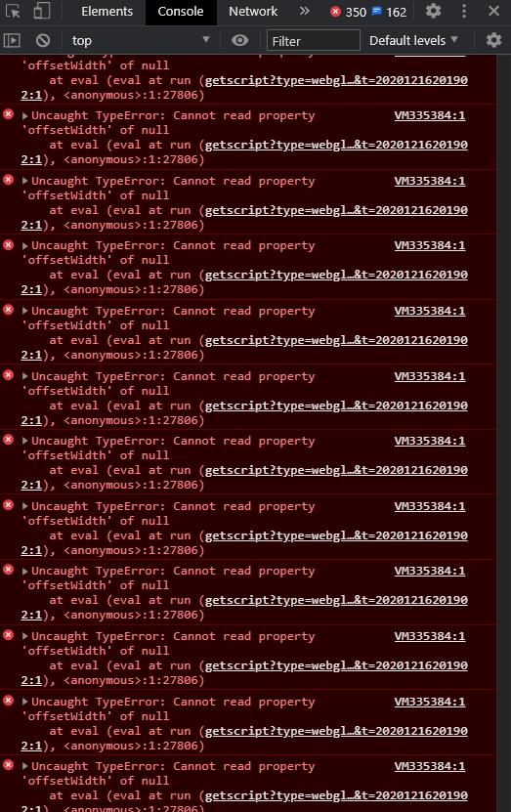Toggle the device toolbar icon
The height and width of the screenshot is (812, 511).
(42, 11)
